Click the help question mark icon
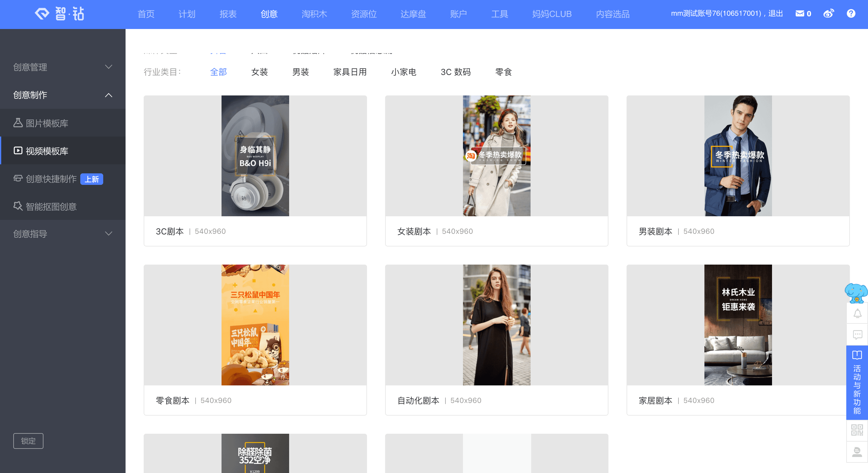 tap(851, 14)
